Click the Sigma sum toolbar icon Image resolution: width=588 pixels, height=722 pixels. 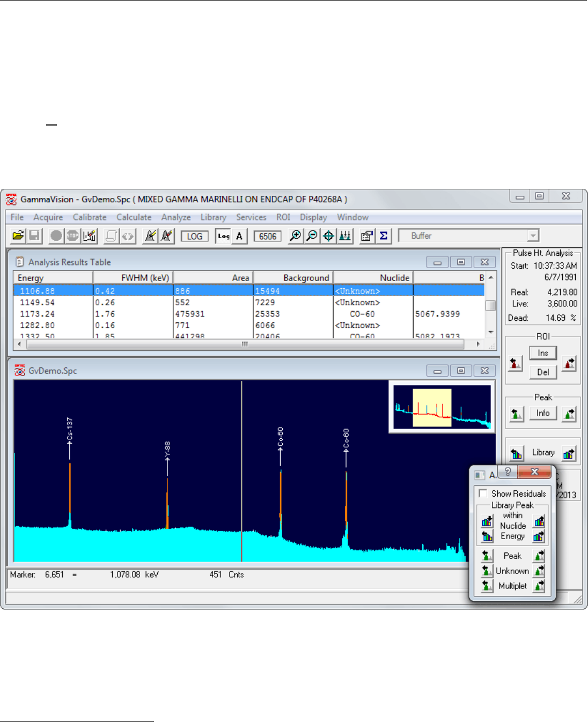[384, 236]
